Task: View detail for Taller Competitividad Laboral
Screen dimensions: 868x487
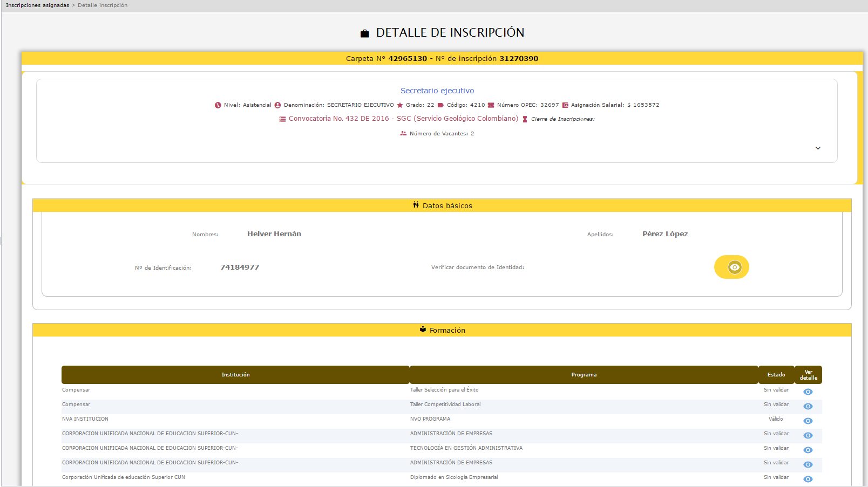Action: tap(808, 407)
